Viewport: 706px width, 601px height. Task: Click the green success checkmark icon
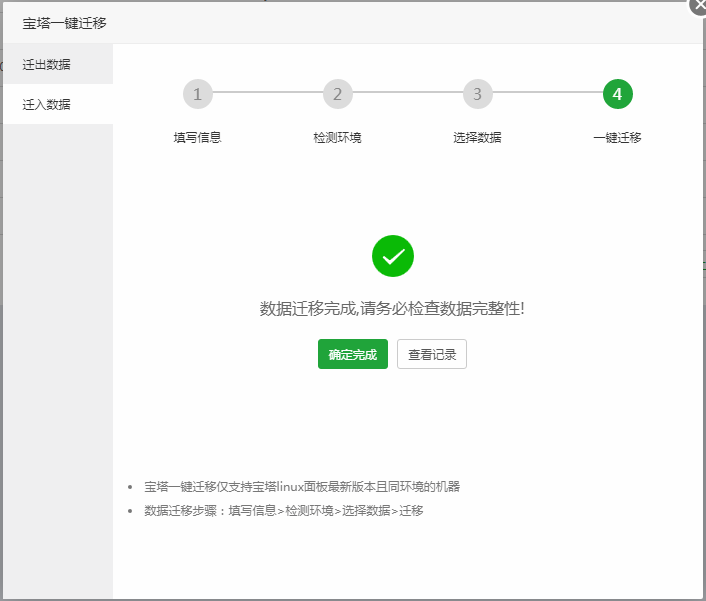tap(392, 256)
